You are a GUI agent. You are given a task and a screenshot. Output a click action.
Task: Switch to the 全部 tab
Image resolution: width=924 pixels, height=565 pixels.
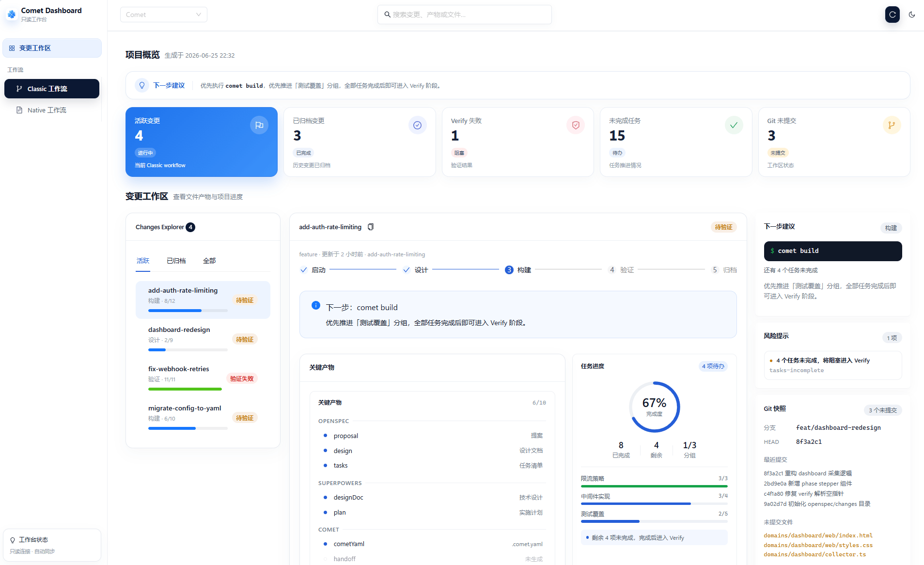tap(209, 261)
